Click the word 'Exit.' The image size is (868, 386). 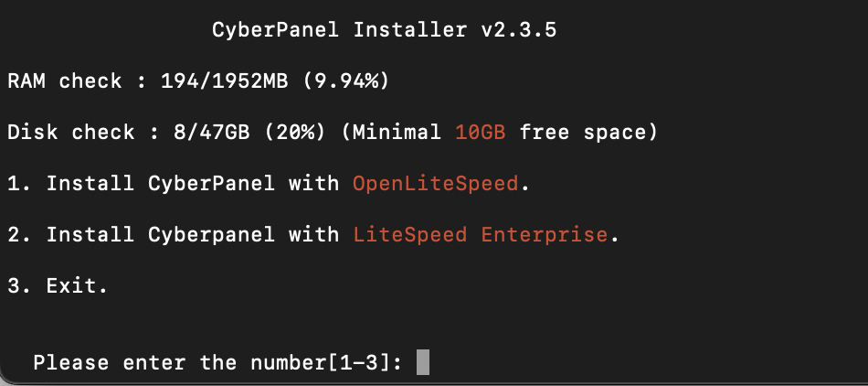(77, 285)
